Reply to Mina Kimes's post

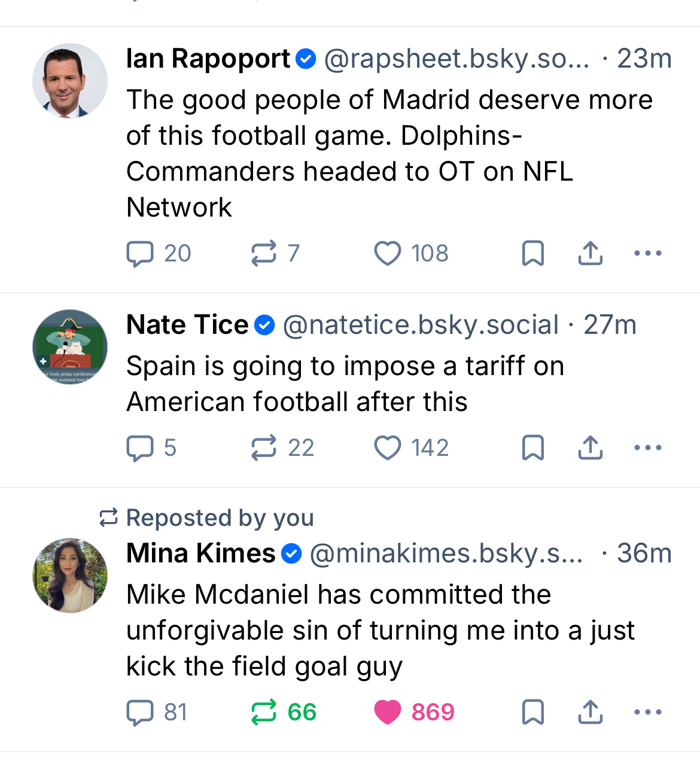point(140,713)
